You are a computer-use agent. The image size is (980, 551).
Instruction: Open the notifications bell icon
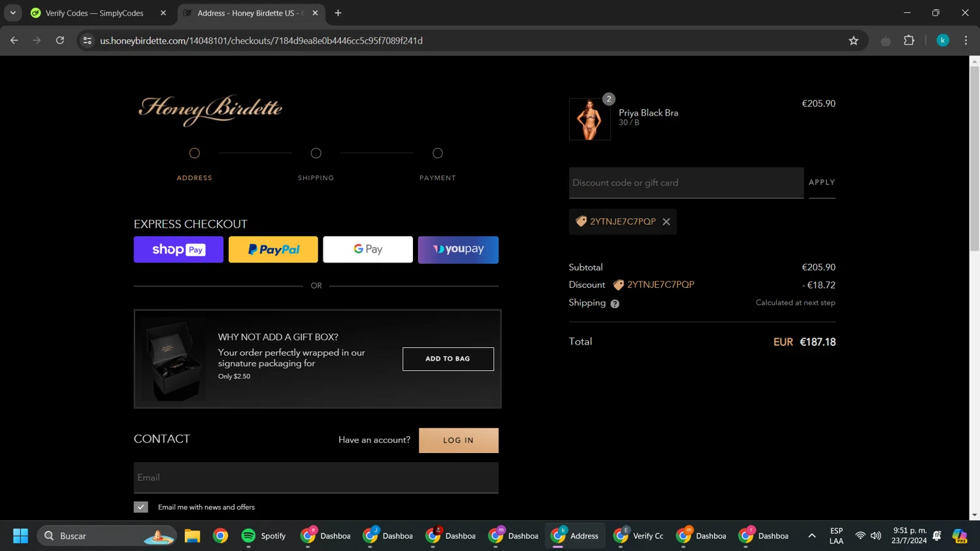point(937,536)
